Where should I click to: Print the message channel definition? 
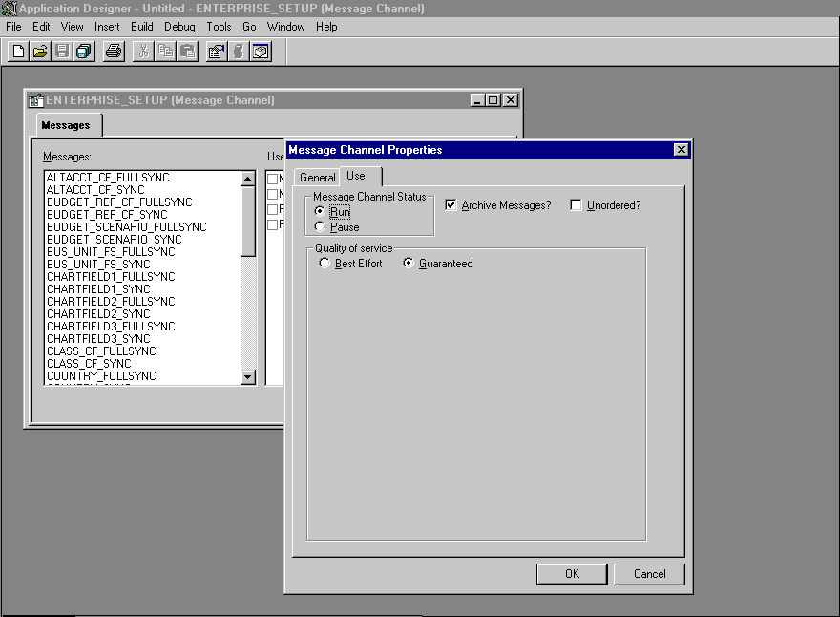pos(112,51)
